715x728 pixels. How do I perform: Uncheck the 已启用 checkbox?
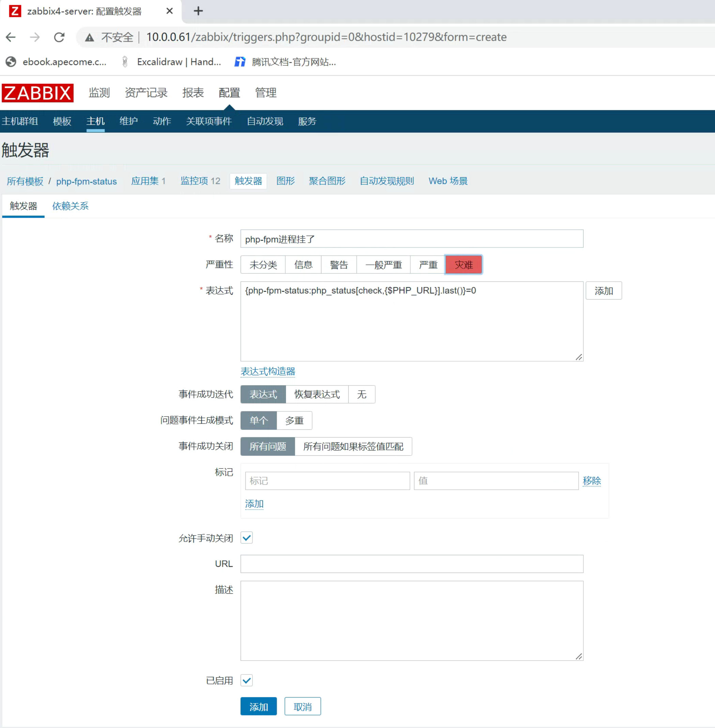click(247, 680)
